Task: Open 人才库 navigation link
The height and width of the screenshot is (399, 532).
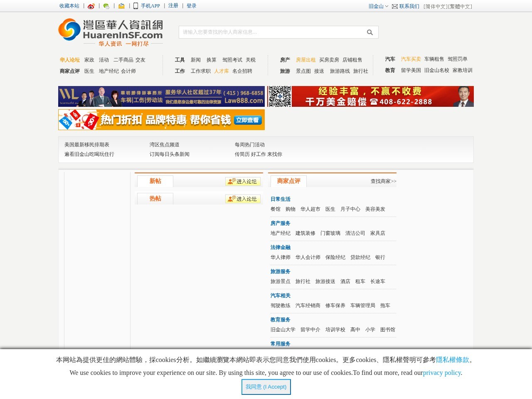Action: [x=222, y=71]
